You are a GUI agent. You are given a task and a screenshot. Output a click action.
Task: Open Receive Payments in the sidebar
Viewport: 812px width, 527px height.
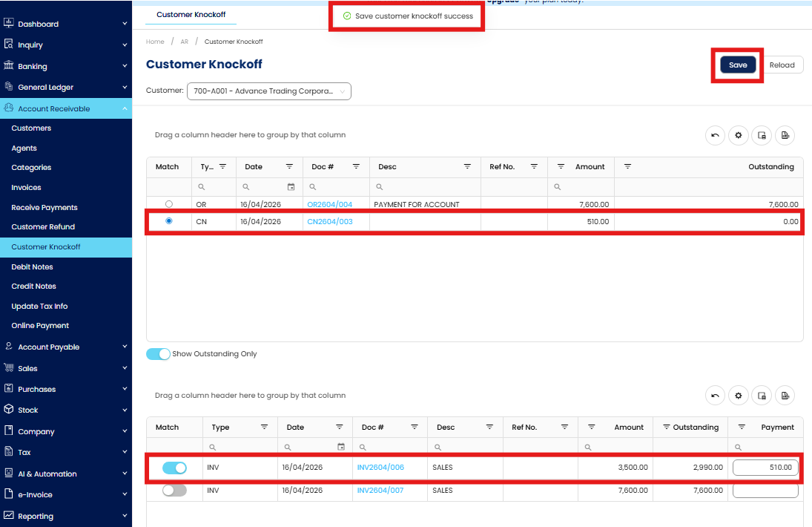point(44,207)
